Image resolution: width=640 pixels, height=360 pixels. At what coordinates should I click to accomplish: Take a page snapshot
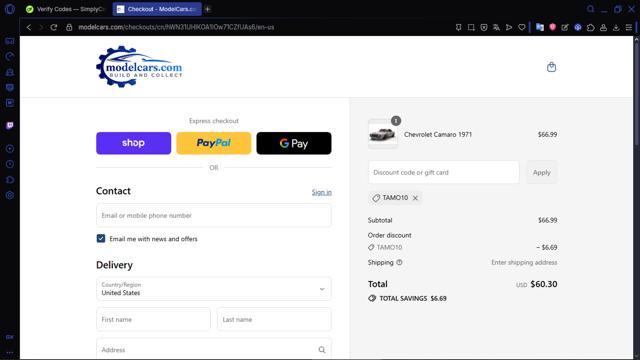coord(471,27)
